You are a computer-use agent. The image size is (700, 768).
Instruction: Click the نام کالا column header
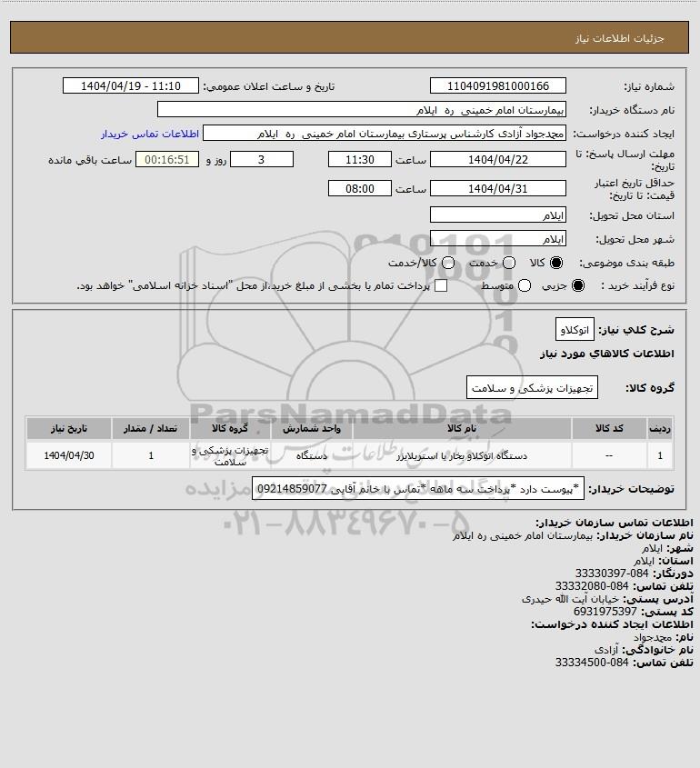(462, 429)
